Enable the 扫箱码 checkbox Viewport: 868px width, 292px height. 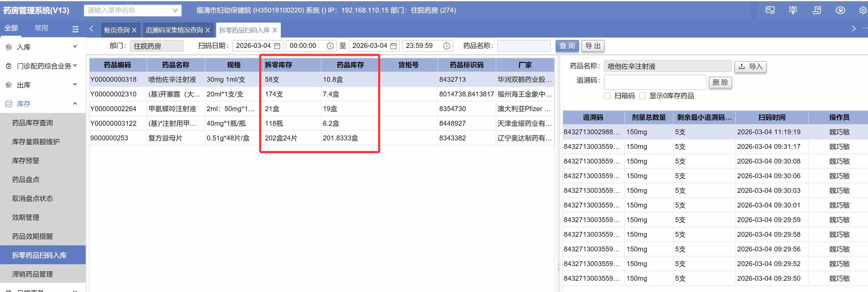point(608,96)
